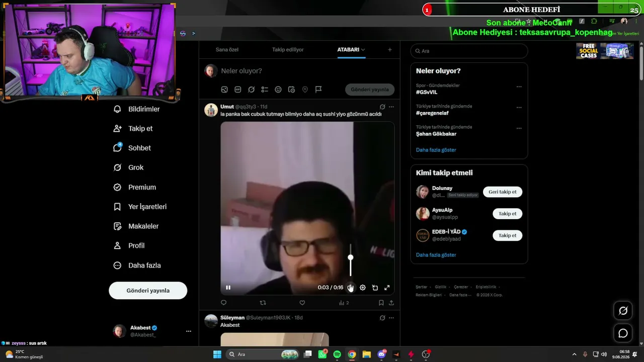This screenshot has width=644, height=362.
Task: Open the emoji picker in the composer
Action: click(x=278, y=89)
